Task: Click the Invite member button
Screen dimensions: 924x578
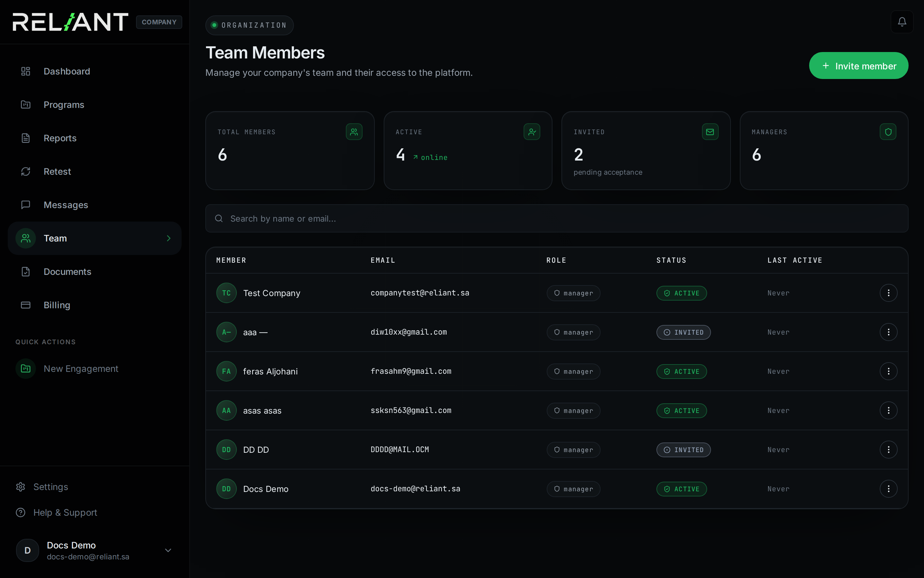Action: (859, 66)
